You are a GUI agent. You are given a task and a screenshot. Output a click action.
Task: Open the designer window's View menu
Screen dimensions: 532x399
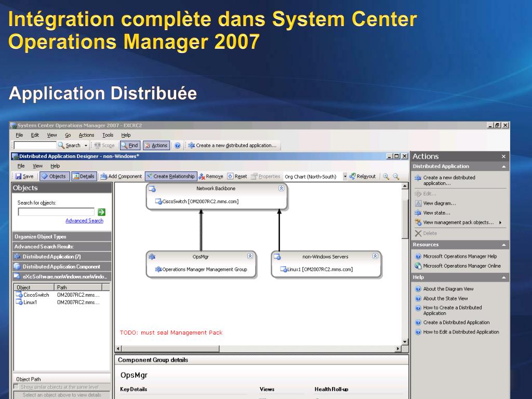[x=37, y=166]
